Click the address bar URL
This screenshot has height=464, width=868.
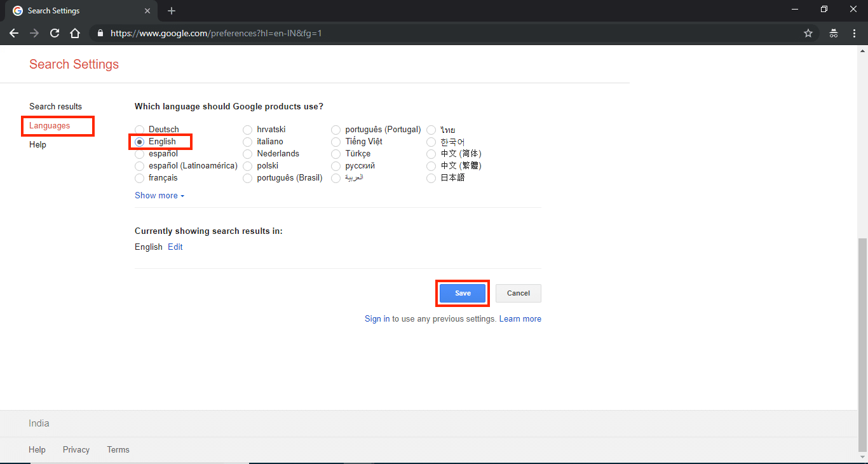click(x=216, y=33)
